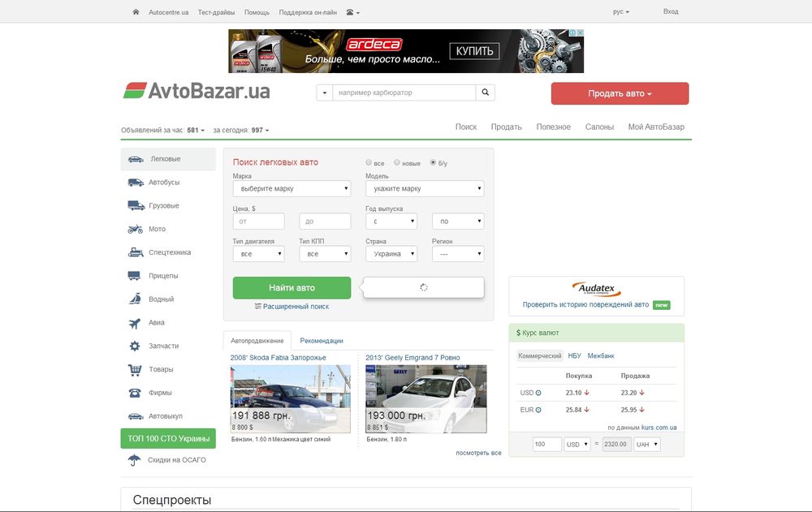Click the Найти авто button
Screen dimensions: 812x512
tap(292, 288)
